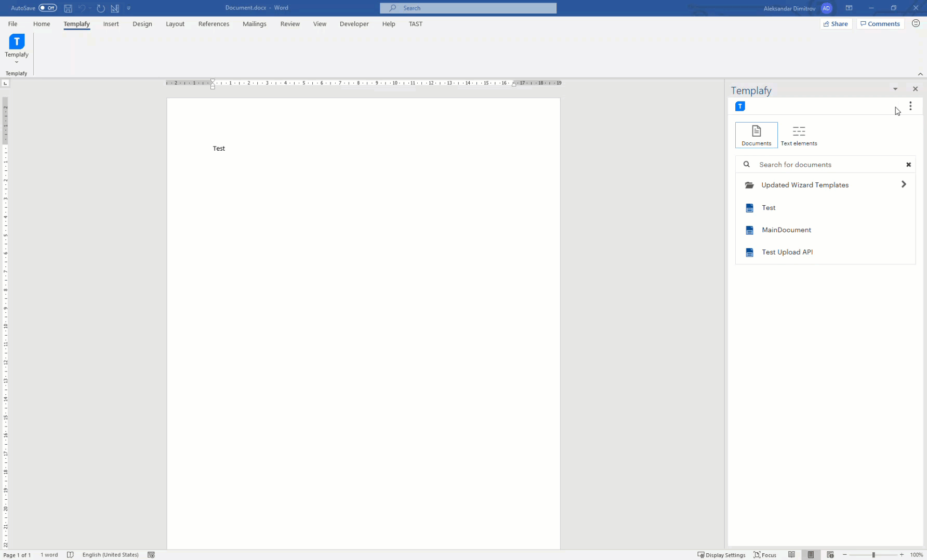This screenshot has height=560, width=927.
Task: Open account avatar AD
Action: point(826,8)
